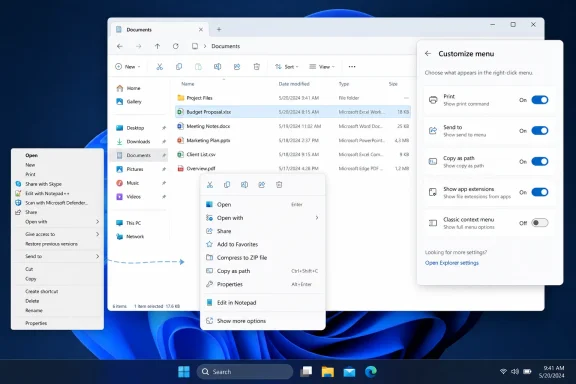This screenshot has width=576, height=384.
Task: Click the Search box on the taskbar
Action: (245, 372)
